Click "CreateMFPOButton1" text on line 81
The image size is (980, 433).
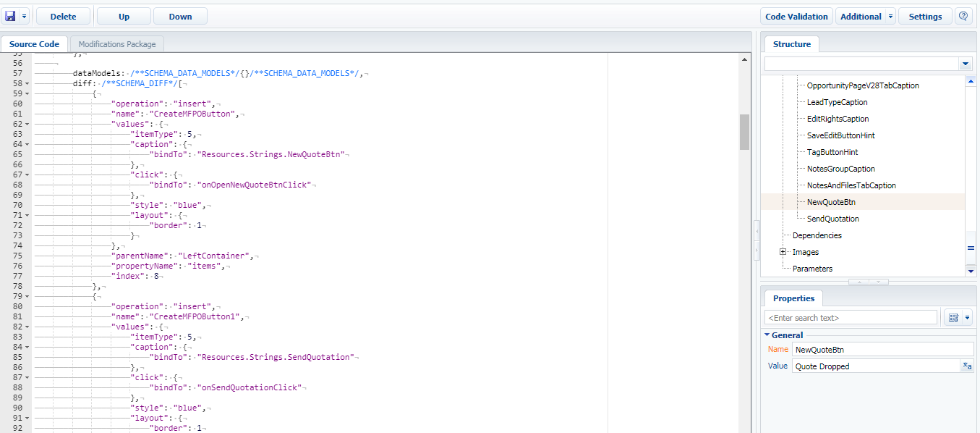coord(196,316)
